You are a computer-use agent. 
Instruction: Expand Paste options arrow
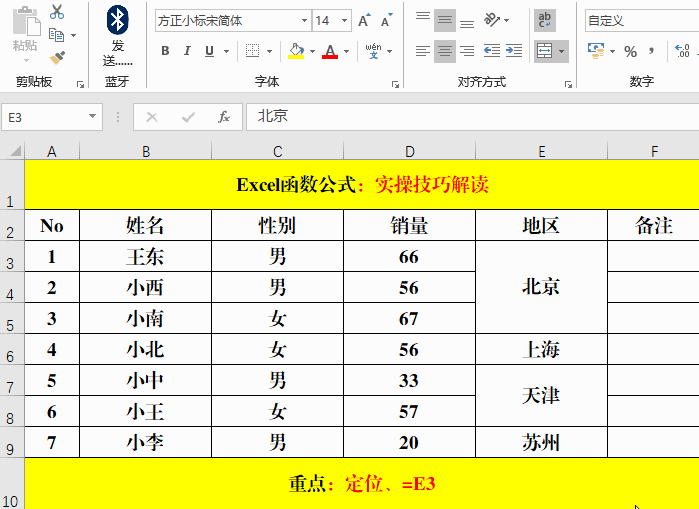tap(26, 60)
